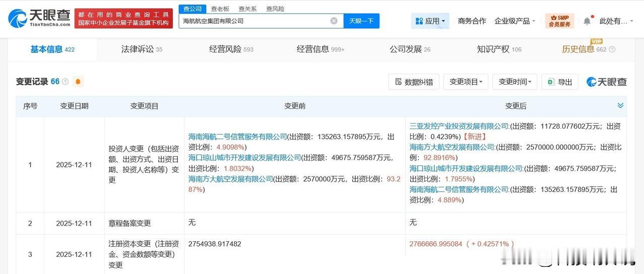Open the 变更项目 filter dropdown
The image size is (644, 274).
click(466, 82)
